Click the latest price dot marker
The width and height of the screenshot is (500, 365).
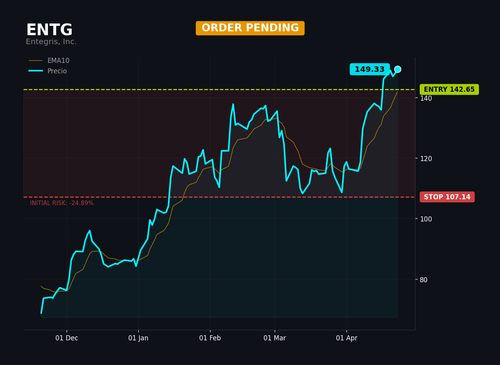tap(398, 69)
